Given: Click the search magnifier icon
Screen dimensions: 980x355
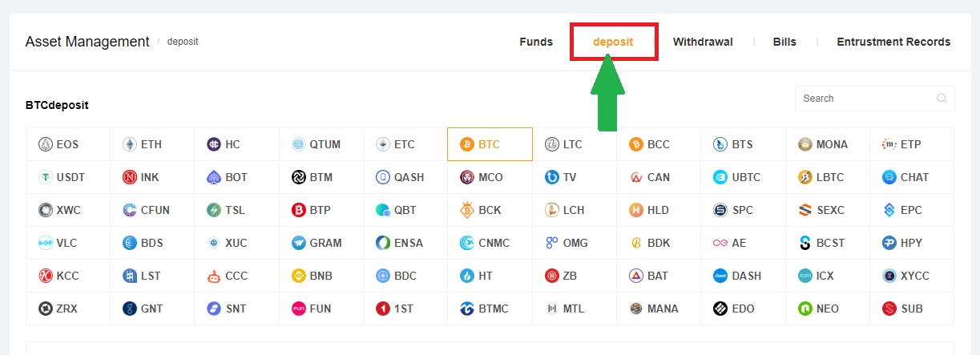Looking at the screenshot, I should 942,99.
